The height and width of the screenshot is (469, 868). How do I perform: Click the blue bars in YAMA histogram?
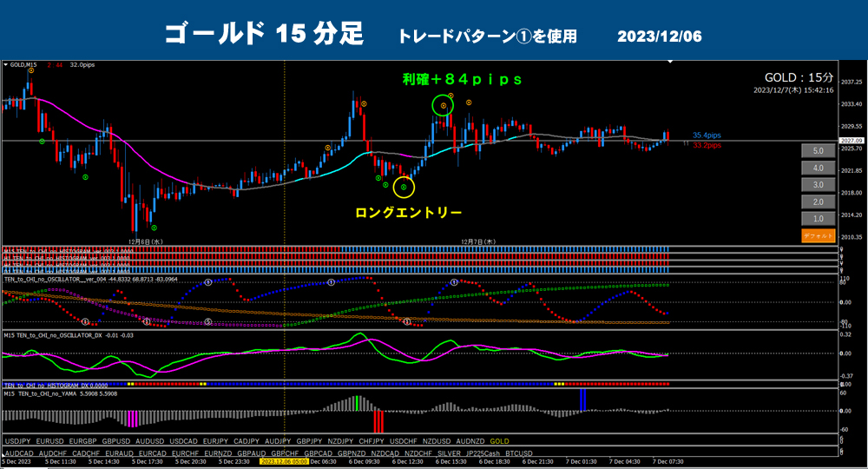(583, 400)
